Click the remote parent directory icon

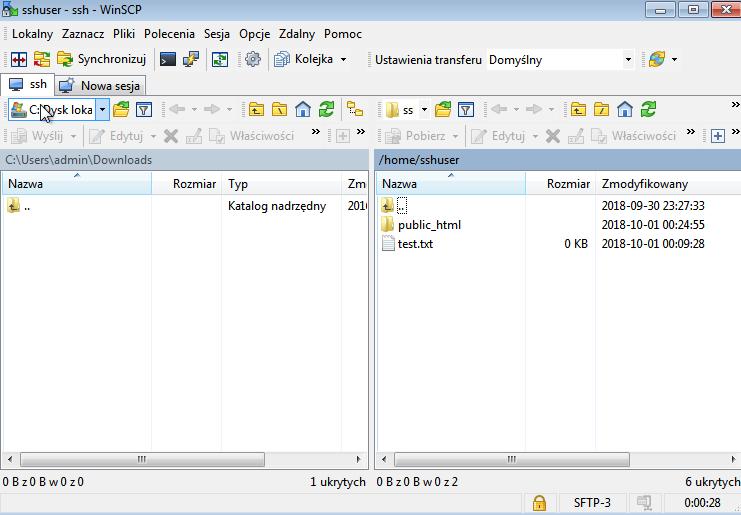tap(578, 110)
